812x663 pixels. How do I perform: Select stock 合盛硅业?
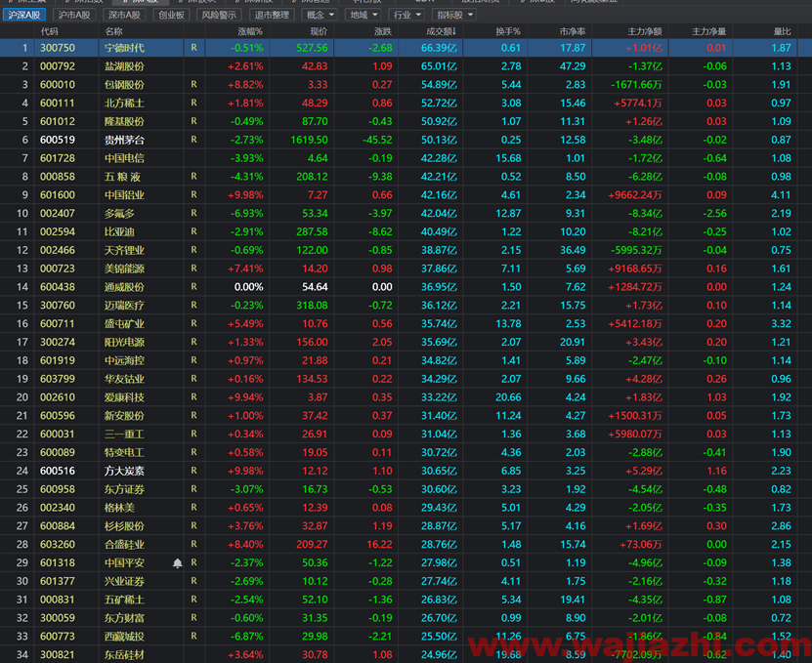pyautogui.click(x=124, y=544)
